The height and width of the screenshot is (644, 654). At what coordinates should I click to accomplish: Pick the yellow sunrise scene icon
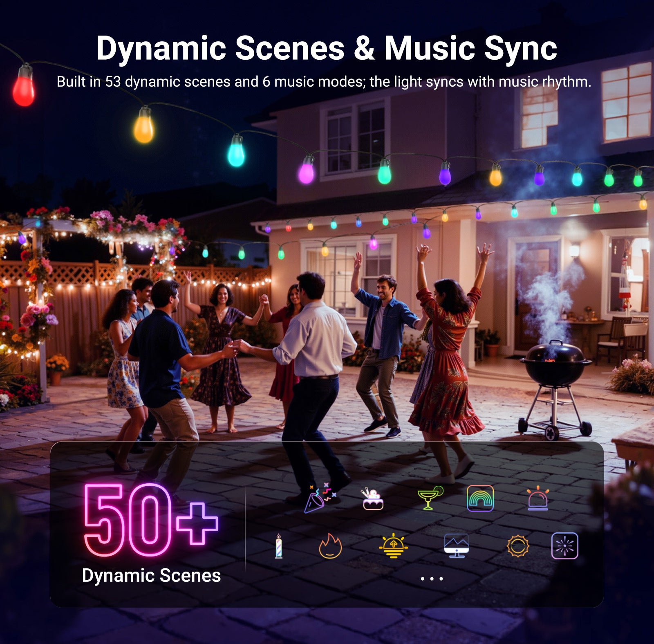click(x=393, y=546)
